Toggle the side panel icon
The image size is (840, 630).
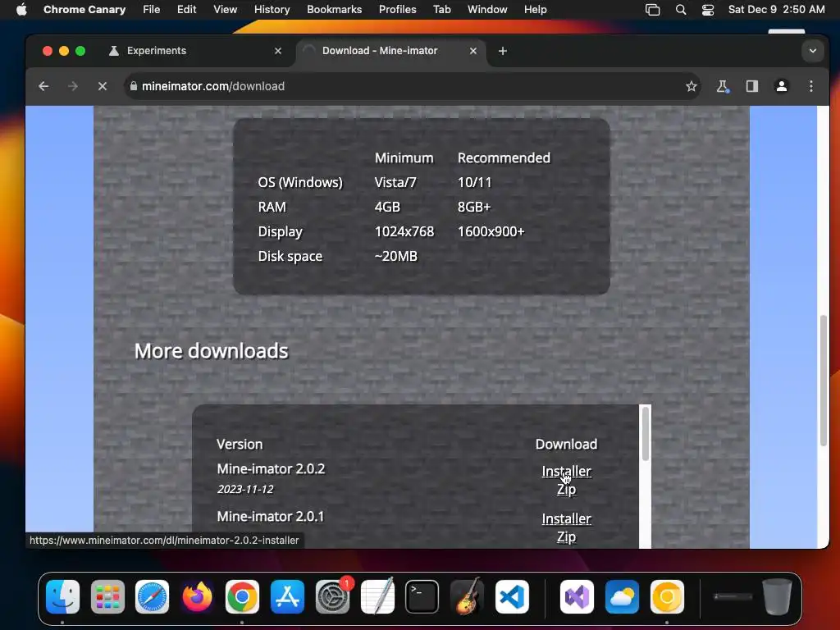coord(752,86)
